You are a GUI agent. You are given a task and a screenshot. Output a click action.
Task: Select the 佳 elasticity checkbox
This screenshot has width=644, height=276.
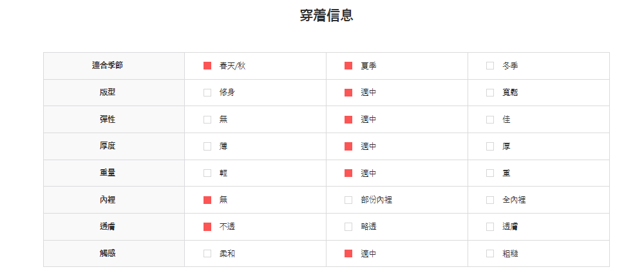pos(490,120)
